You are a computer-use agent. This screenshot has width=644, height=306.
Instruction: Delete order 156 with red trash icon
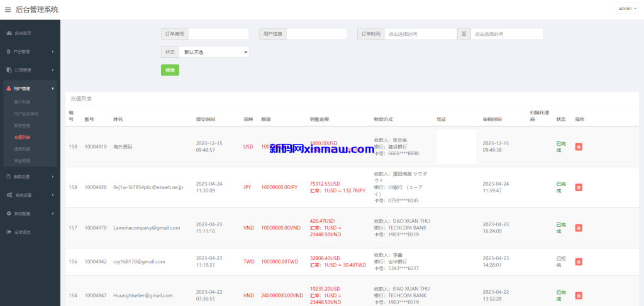pos(579,261)
